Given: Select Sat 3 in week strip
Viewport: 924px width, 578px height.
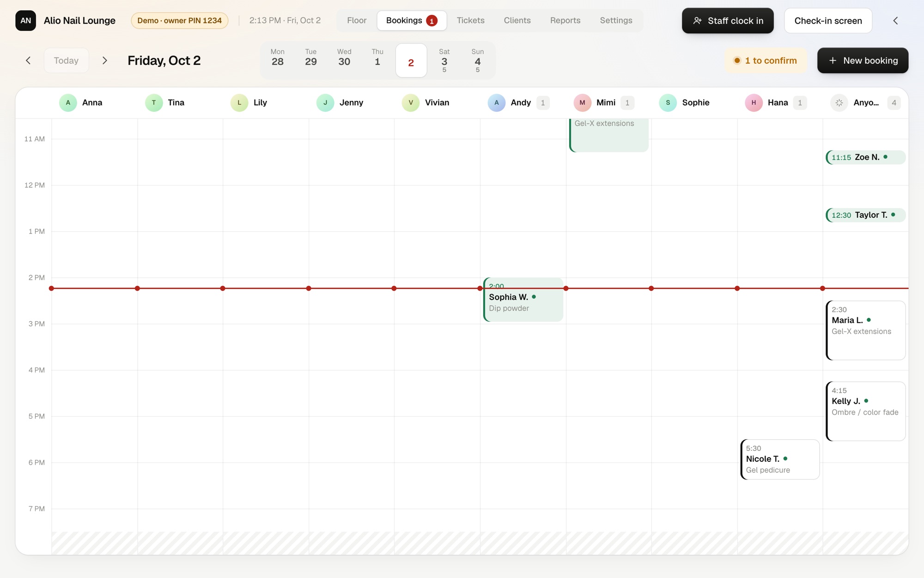Looking at the screenshot, I should (444, 60).
